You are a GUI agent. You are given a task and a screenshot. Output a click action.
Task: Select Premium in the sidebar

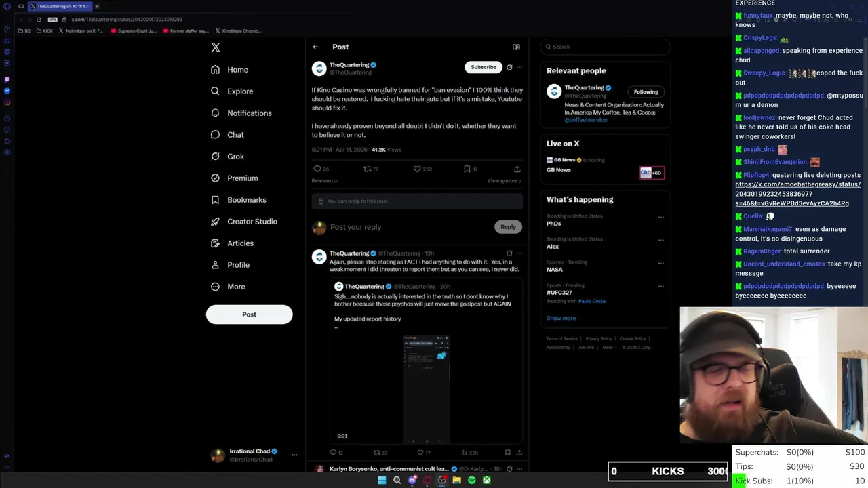click(x=235, y=178)
